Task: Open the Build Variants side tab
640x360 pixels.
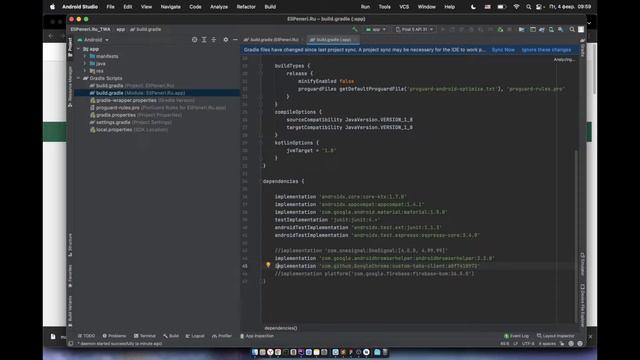Action: 70,311
